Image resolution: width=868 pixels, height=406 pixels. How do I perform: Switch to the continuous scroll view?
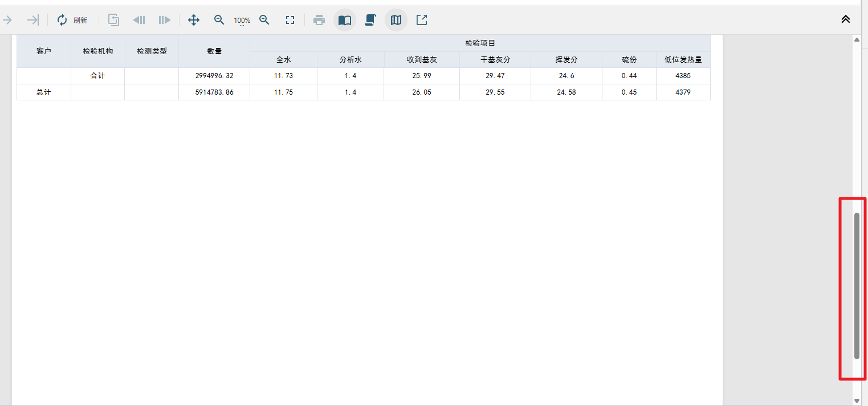click(x=370, y=20)
